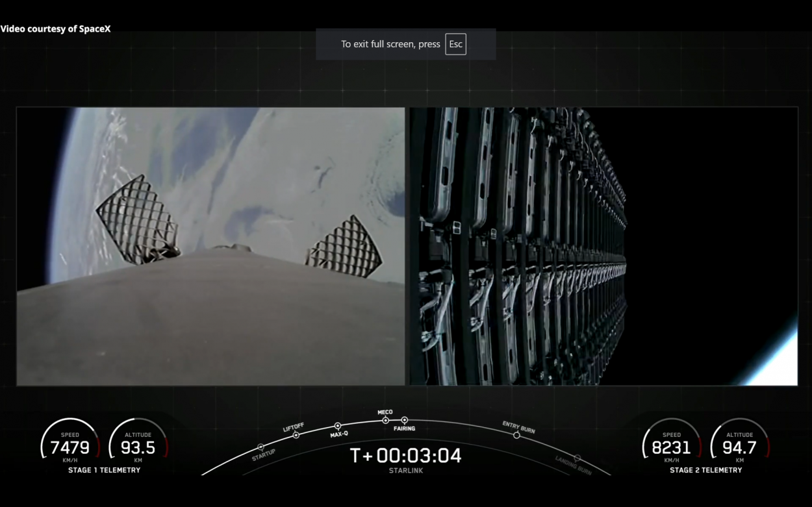Click the STARTUP marker on the timeline
The height and width of the screenshot is (507, 812).
(x=261, y=447)
